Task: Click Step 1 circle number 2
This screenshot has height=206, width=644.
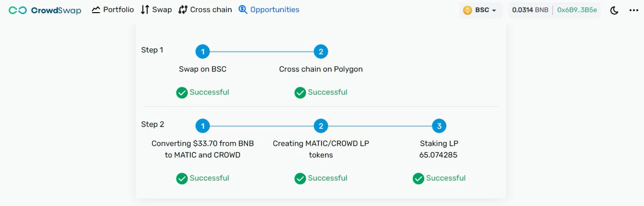Action: point(320,52)
